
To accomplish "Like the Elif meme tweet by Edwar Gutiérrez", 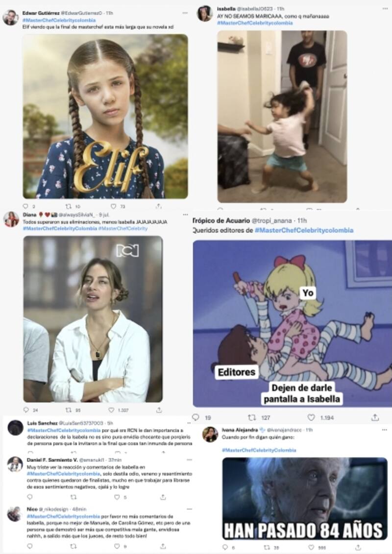I will coord(113,206).
